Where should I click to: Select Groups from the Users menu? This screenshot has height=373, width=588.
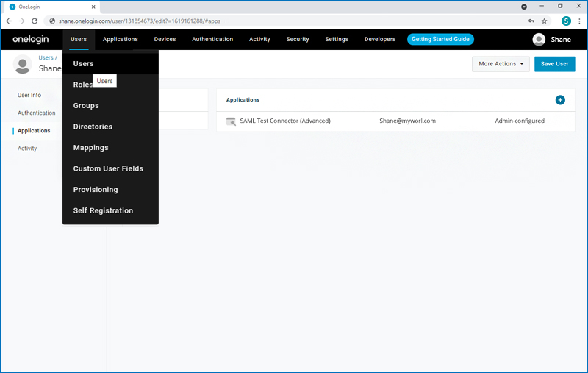coord(86,106)
